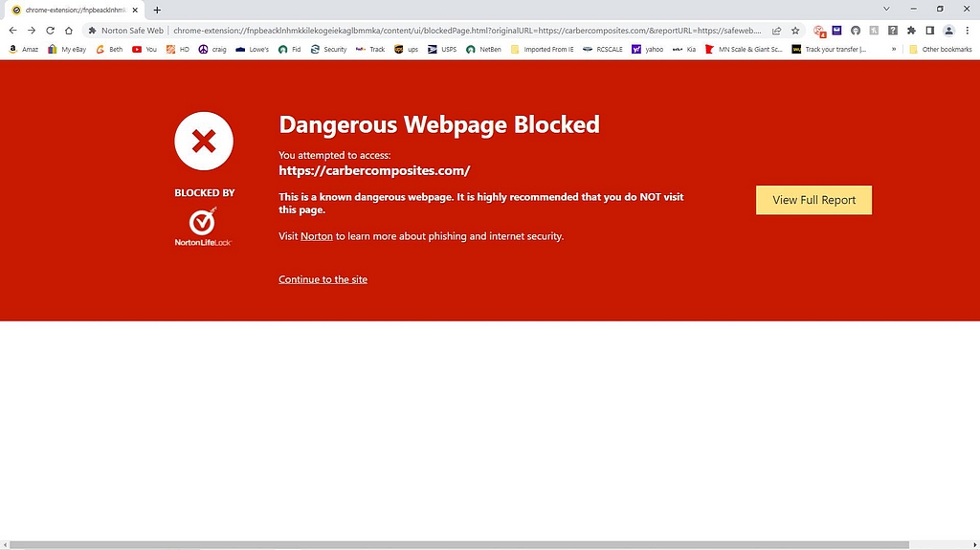
Task: Toggle the browser side panel
Action: click(930, 31)
